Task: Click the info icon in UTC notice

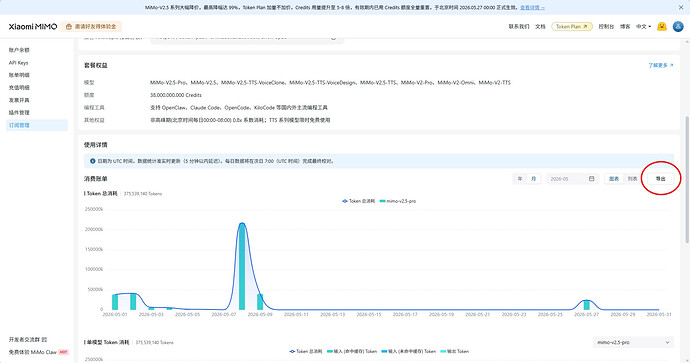Action: coord(92,161)
